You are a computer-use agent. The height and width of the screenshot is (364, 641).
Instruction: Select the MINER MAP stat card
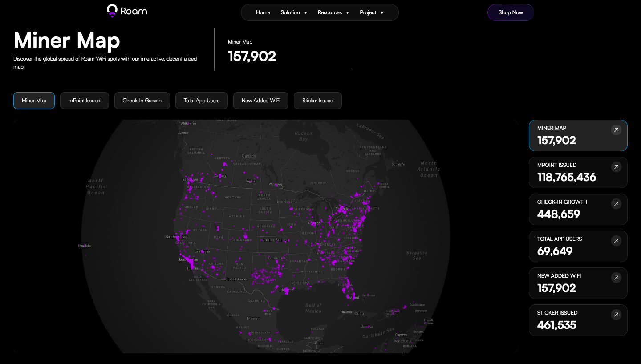click(578, 136)
